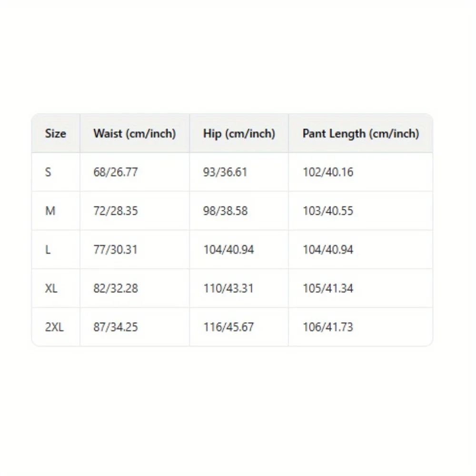Viewport: 476px width, 476px height.
Task: Click the 106/41.73 pant length cell
Action: [328, 327]
